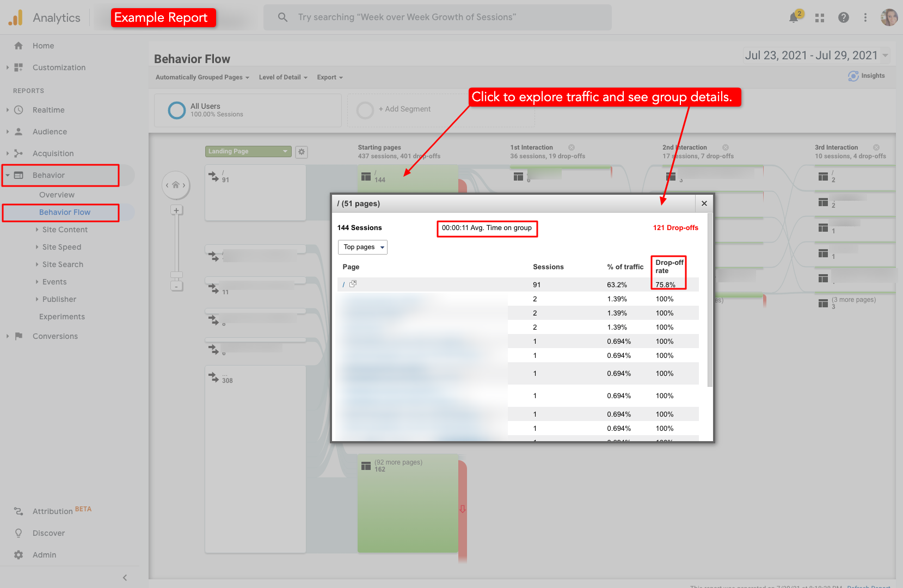Open the Realtime reports section
The height and width of the screenshot is (588, 903).
tap(48, 110)
